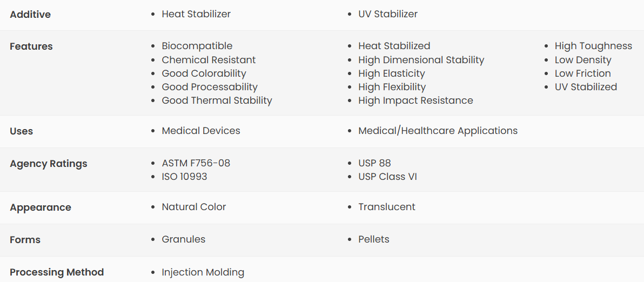Select the UV Stabilized feature text

point(586,87)
